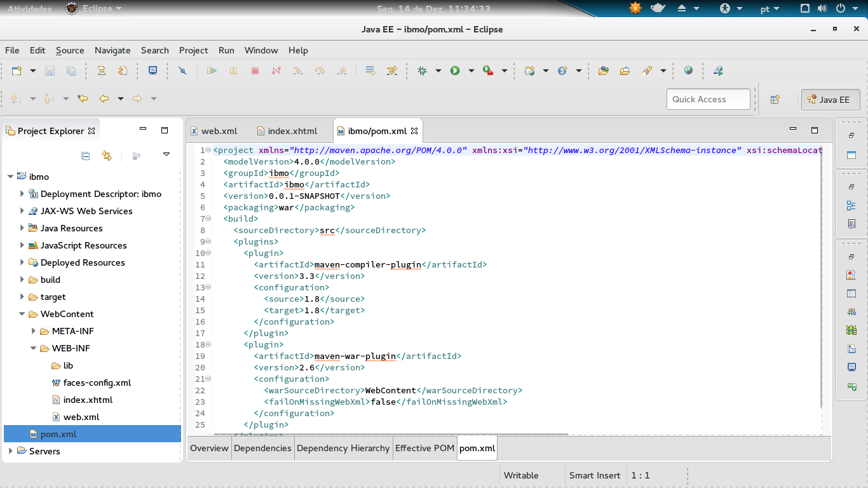Click the Use Step Filters icon
The height and width of the screenshot is (488, 868).
(392, 71)
